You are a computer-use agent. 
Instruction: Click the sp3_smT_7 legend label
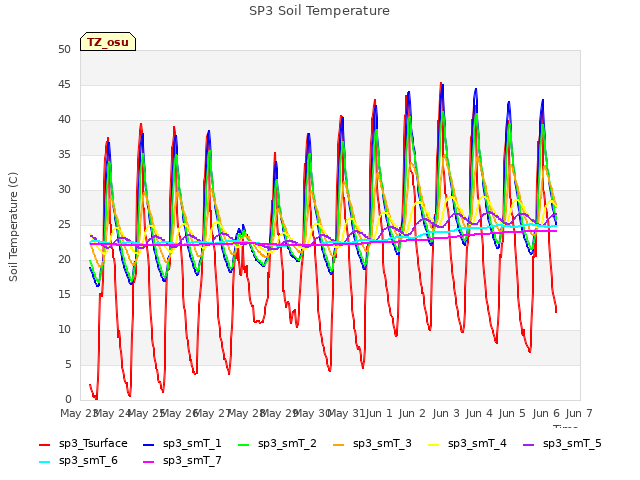[x=192, y=460]
